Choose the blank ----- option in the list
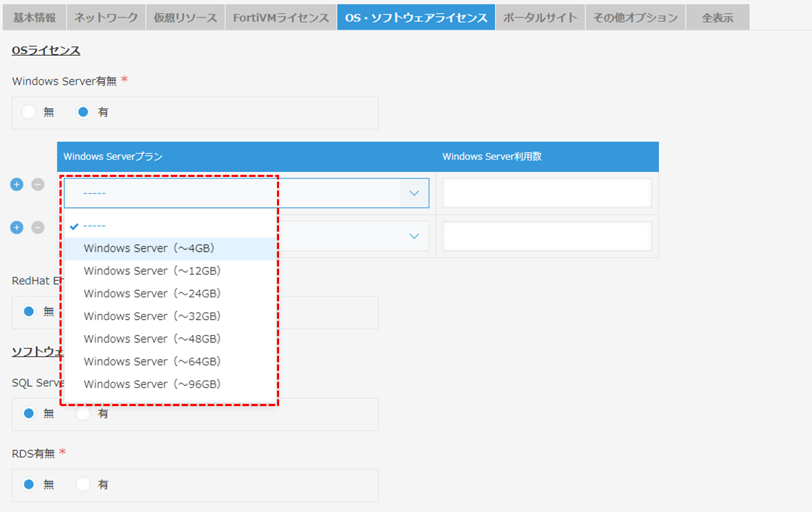 (170, 226)
